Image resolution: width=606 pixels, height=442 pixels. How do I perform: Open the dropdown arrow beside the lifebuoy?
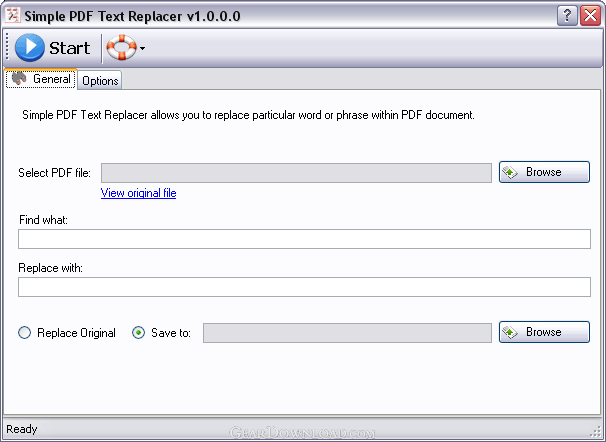[x=143, y=48]
